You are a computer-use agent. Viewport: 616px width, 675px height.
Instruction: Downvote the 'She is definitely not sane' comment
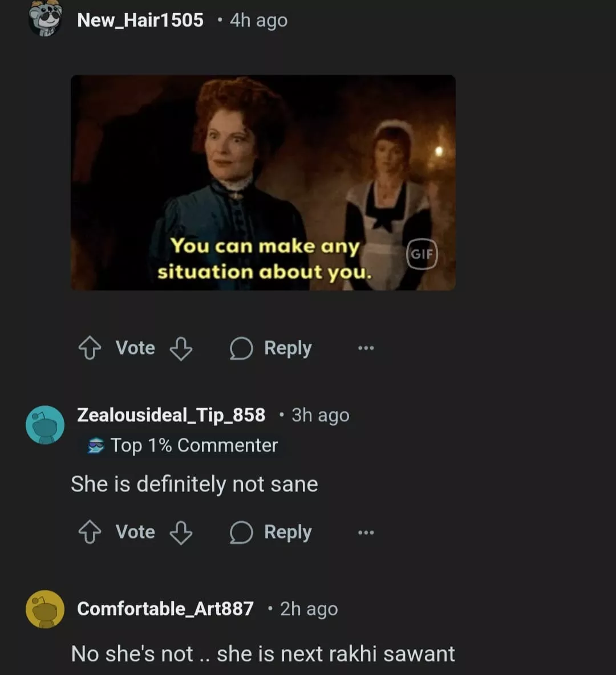point(181,533)
